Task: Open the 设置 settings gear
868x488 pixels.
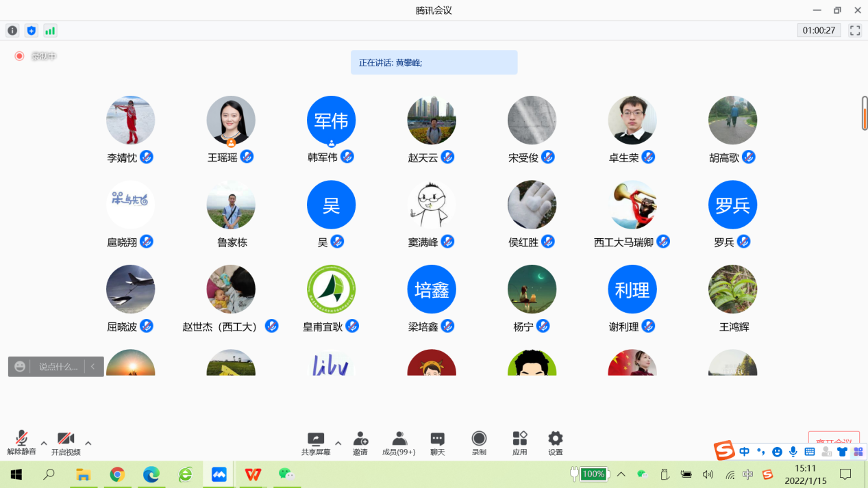Action: pyautogui.click(x=556, y=443)
